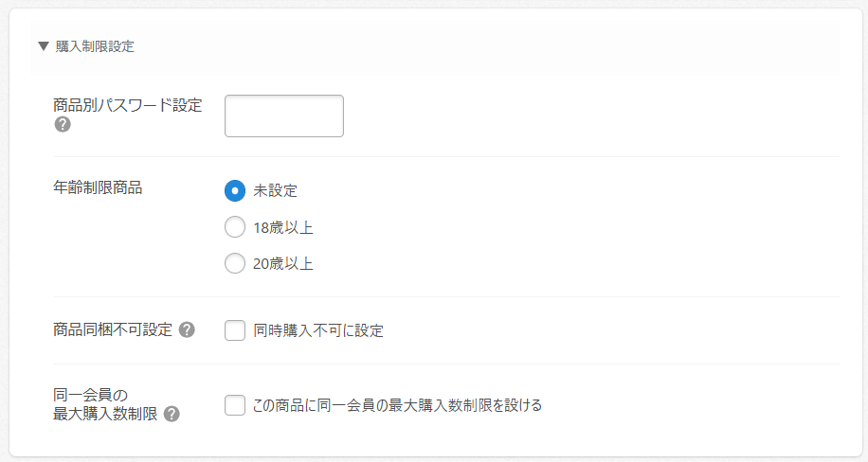Choose the 18歳以上 radio button circle
Viewport: 868px width, 462px height.
pos(235,227)
